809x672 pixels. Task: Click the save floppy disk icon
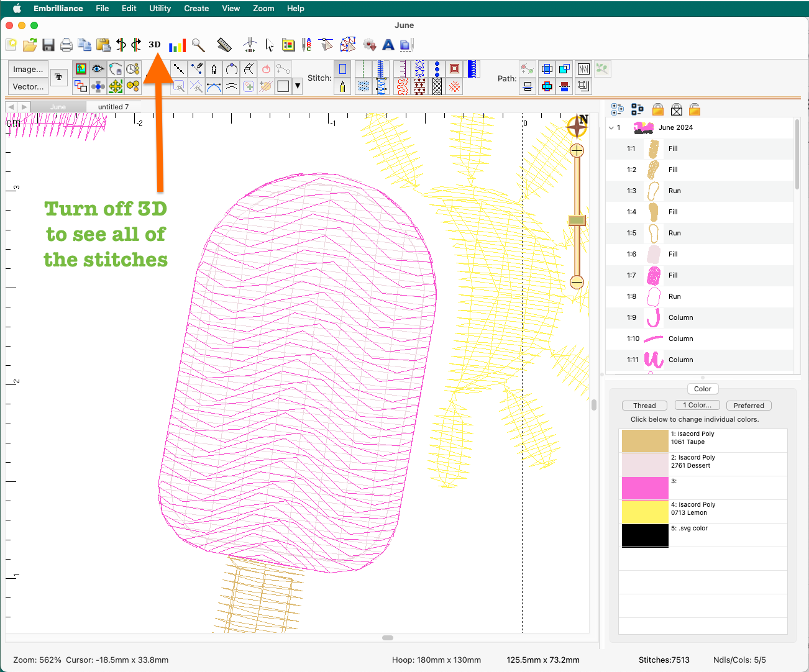(48, 45)
